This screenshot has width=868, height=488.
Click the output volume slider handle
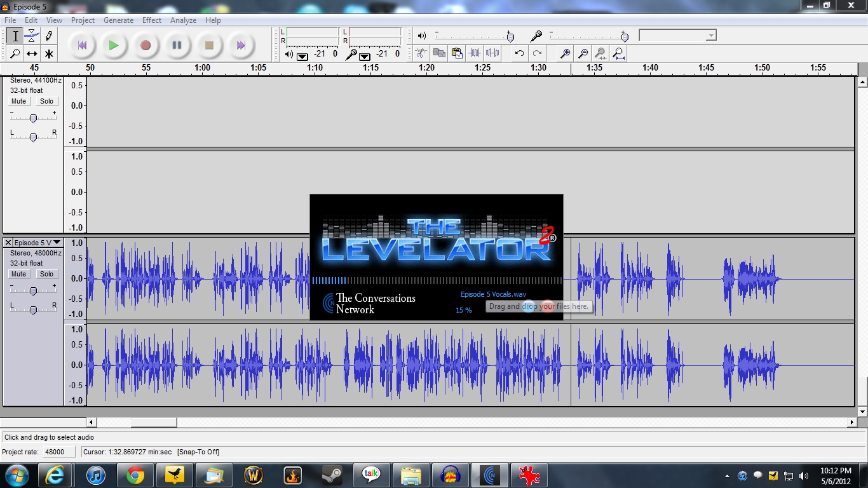510,36
